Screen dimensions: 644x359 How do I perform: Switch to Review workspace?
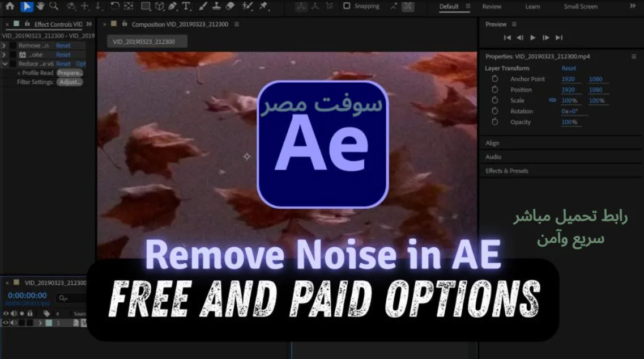(492, 7)
